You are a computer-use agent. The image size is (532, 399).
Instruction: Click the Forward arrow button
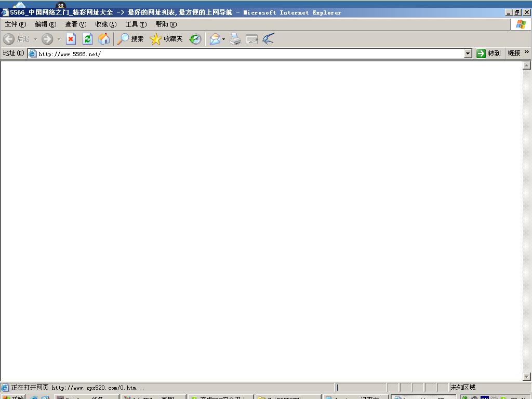pos(47,39)
